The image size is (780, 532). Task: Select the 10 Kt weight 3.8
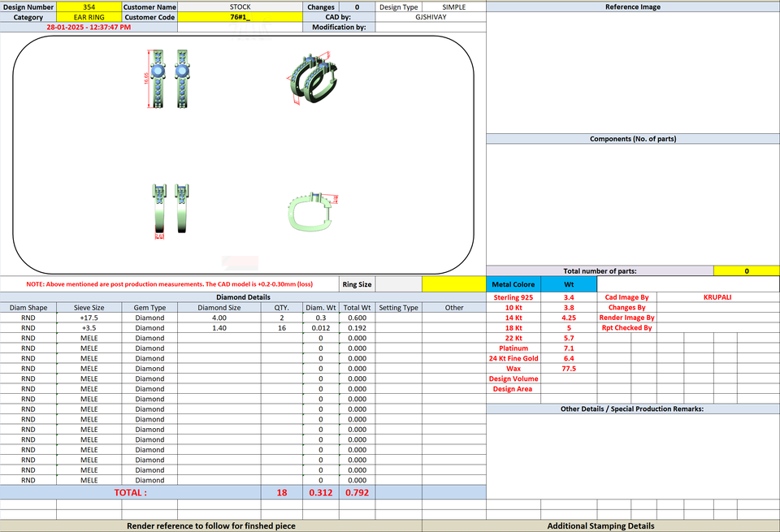pos(569,308)
